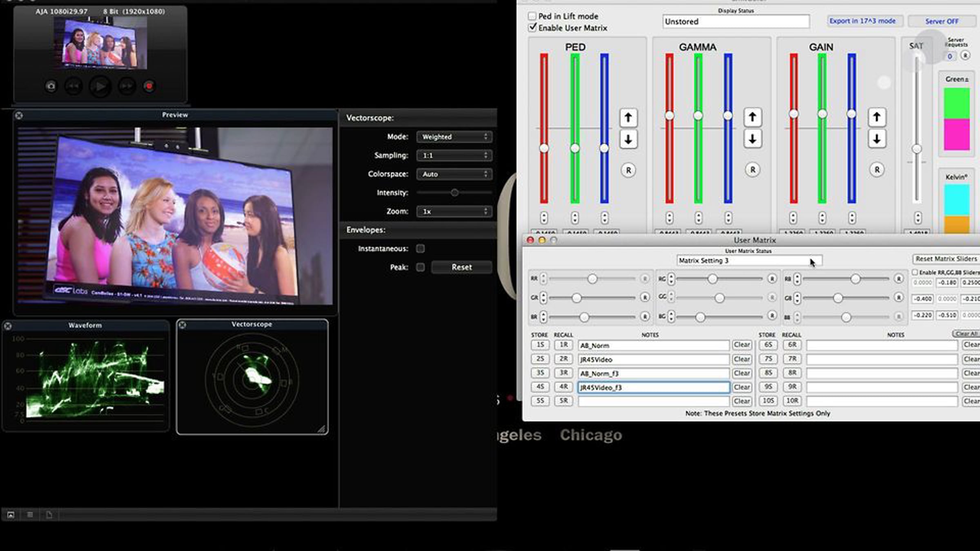Click the Vectorscope Intensity slider handle
Viewport: 980px width, 551px height.
pos(454,193)
